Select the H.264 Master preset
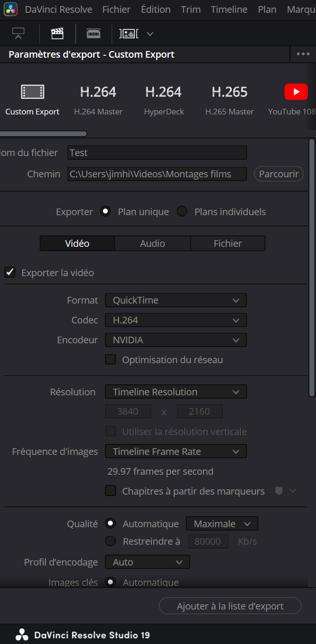This screenshot has width=316, height=644. coord(98,100)
